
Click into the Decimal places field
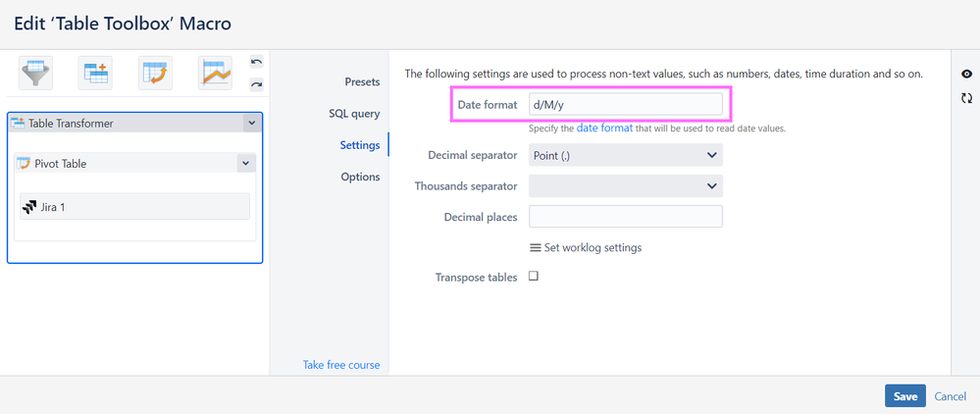[x=626, y=217]
